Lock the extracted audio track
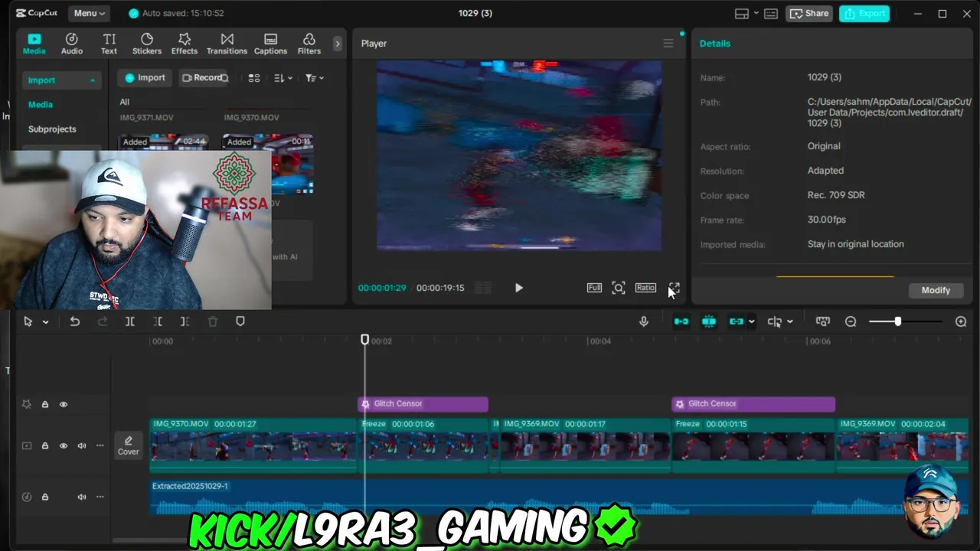Screen dimensions: 980x551 (45, 497)
